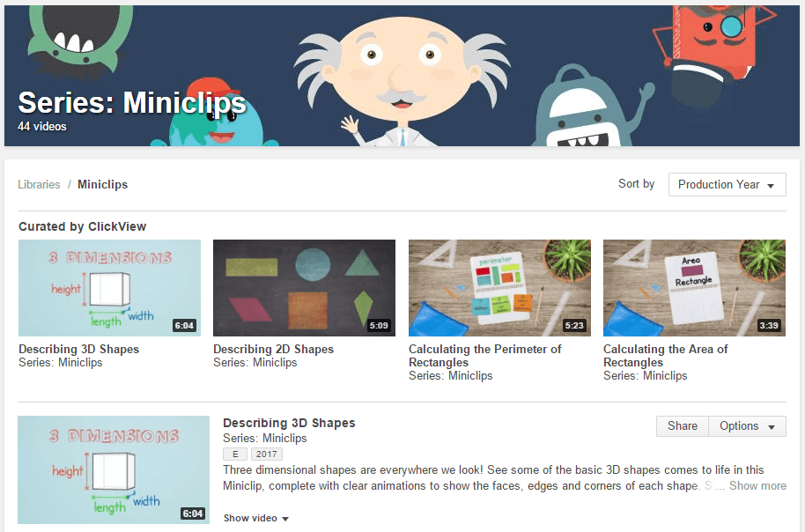Open the Describing 3D Shapes title link
Image resolution: width=805 pixels, height=532 pixels.
(x=79, y=349)
